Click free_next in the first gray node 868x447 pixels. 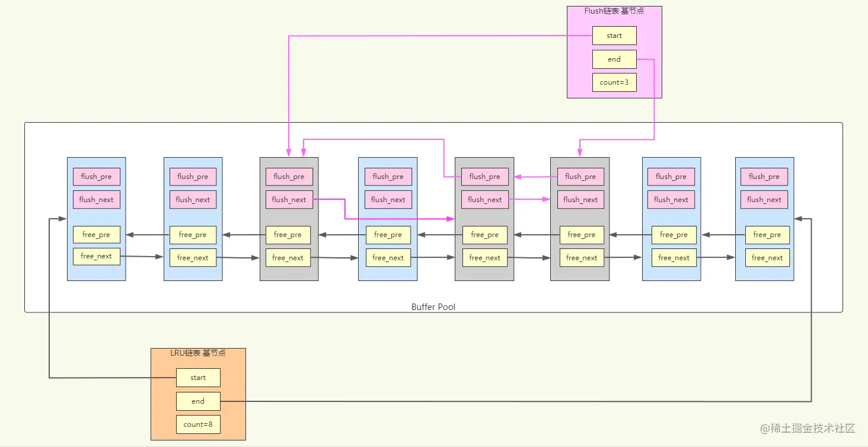(x=288, y=258)
